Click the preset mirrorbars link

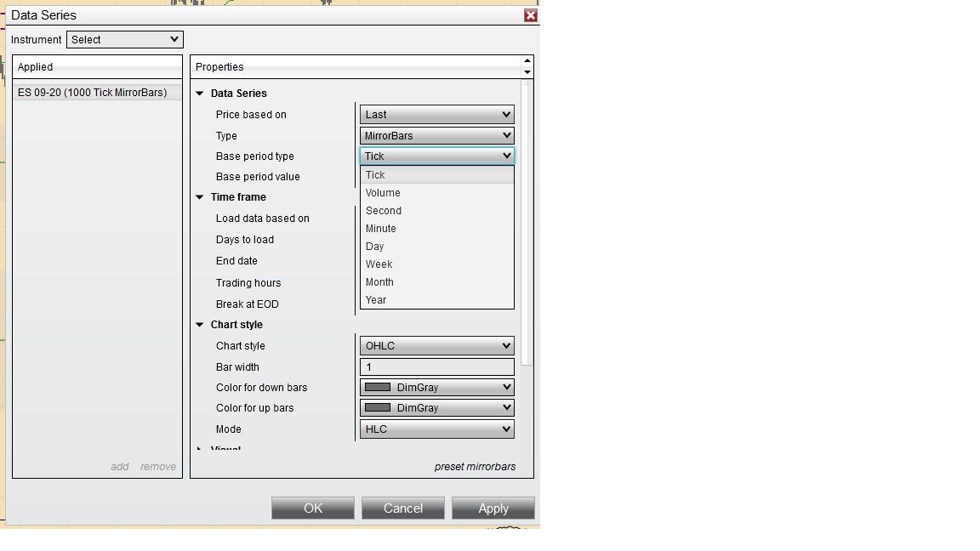pyautogui.click(x=475, y=467)
